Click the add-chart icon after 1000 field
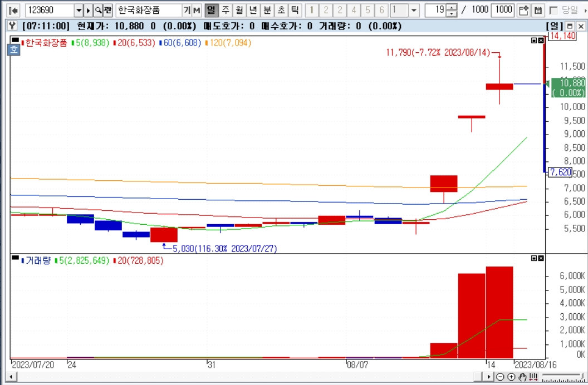The height and width of the screenshot is (385, 588). coord(523,11)
